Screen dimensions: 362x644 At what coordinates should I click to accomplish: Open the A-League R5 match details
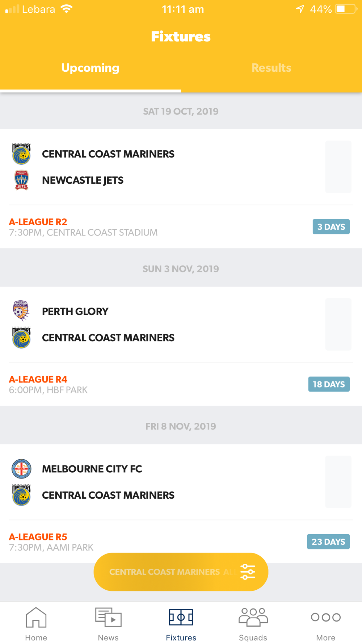[x=38, y=537]
